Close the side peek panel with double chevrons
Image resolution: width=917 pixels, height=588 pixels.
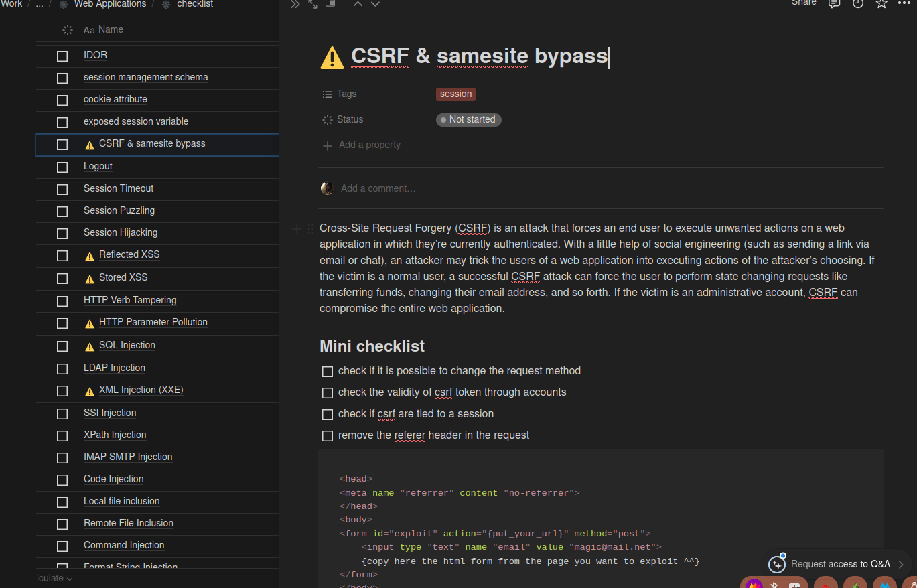(295, 4)
